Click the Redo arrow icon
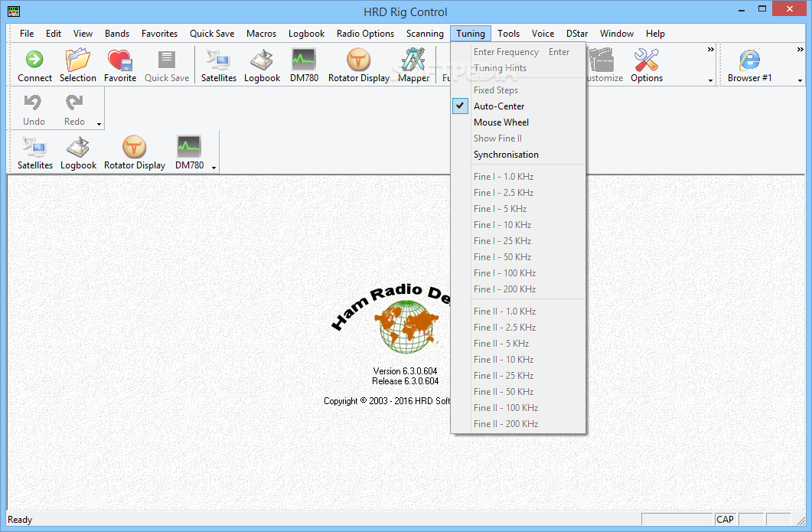 point(74,103)
